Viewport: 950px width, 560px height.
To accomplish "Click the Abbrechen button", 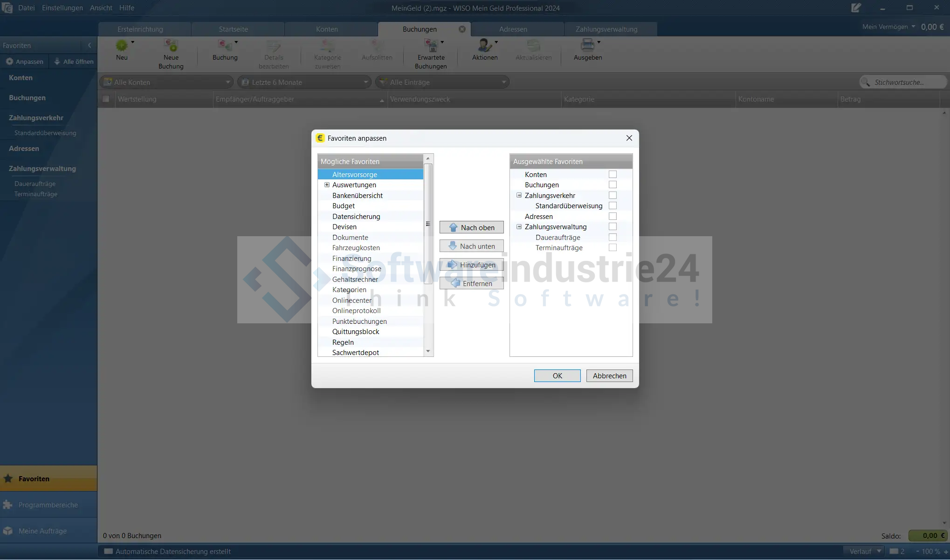I will pos(609,376).
